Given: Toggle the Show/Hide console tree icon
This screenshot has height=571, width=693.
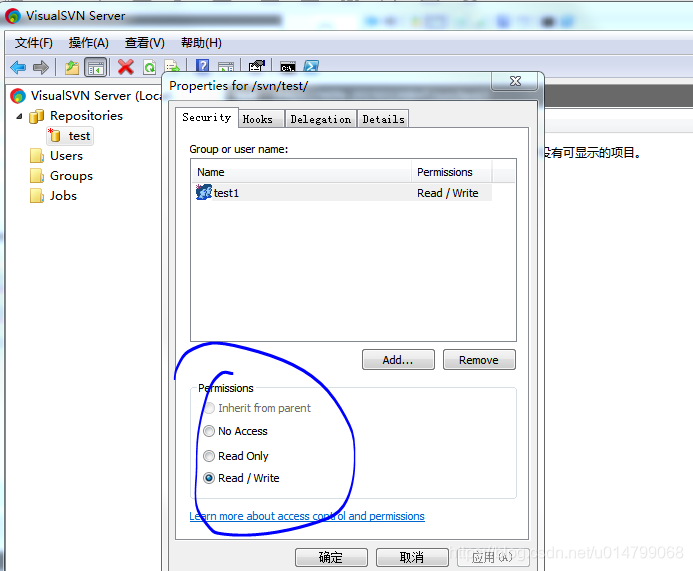Looking at the screenshot, I should 96,68.
